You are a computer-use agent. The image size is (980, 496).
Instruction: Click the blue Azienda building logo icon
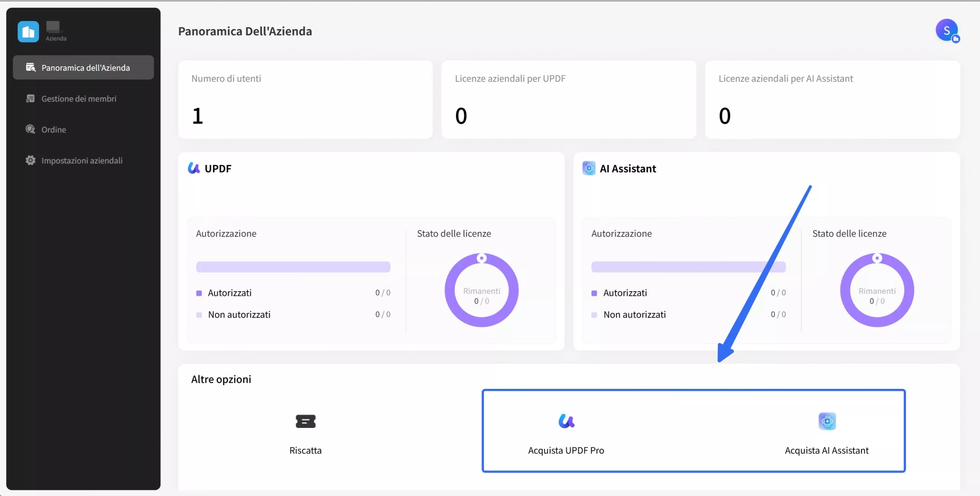pos(28,31)
